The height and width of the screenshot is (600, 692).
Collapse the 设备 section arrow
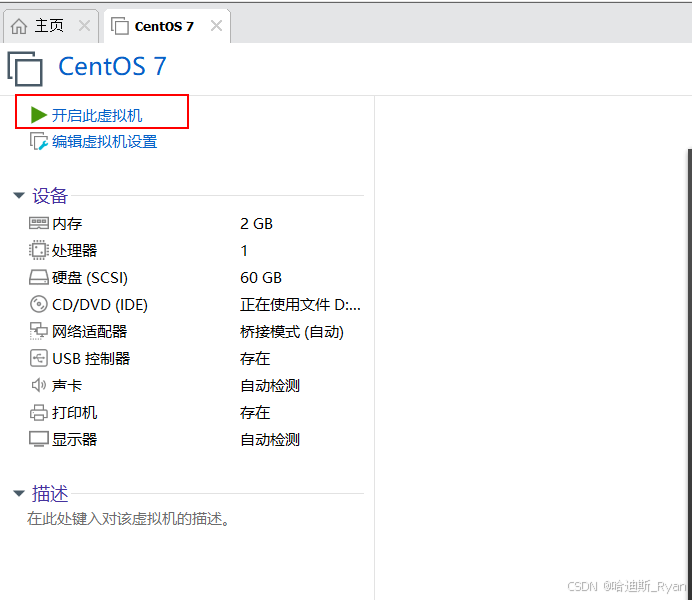[19, 195]
